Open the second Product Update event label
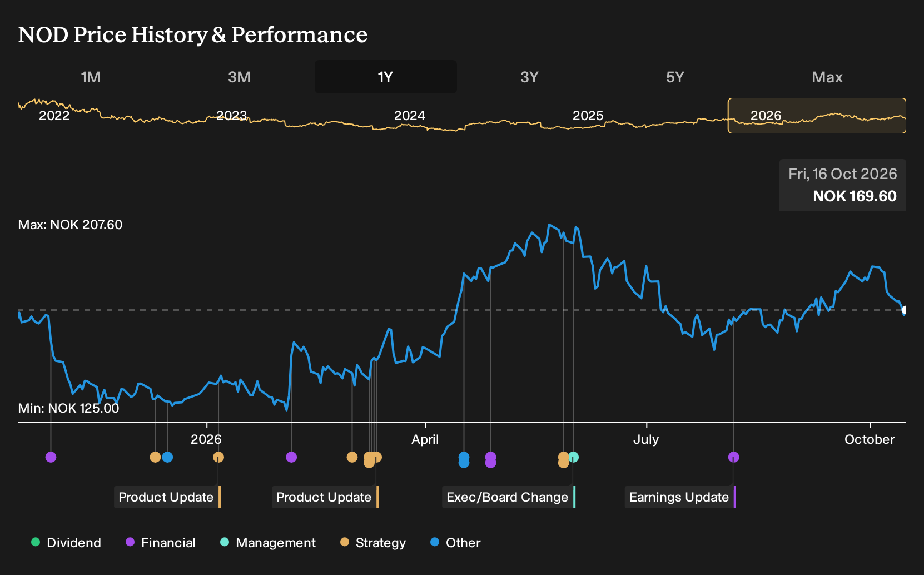The width and height of the screenshot is (924, 575). pos(325,497)
